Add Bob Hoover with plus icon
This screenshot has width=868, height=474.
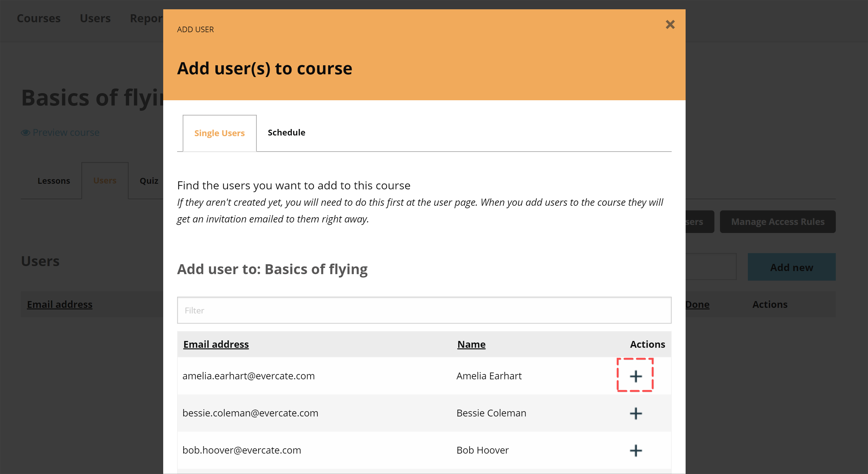635,450
